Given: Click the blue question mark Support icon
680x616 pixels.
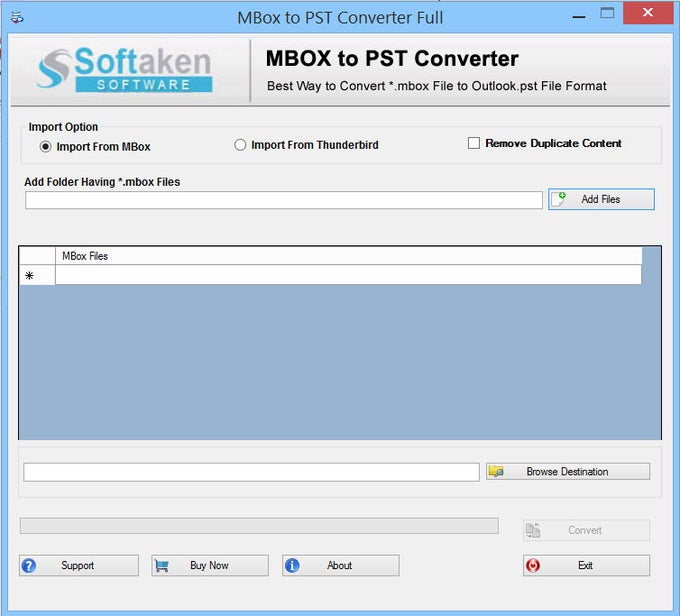Looking at the screenshot, I should (x=29, y=565).
